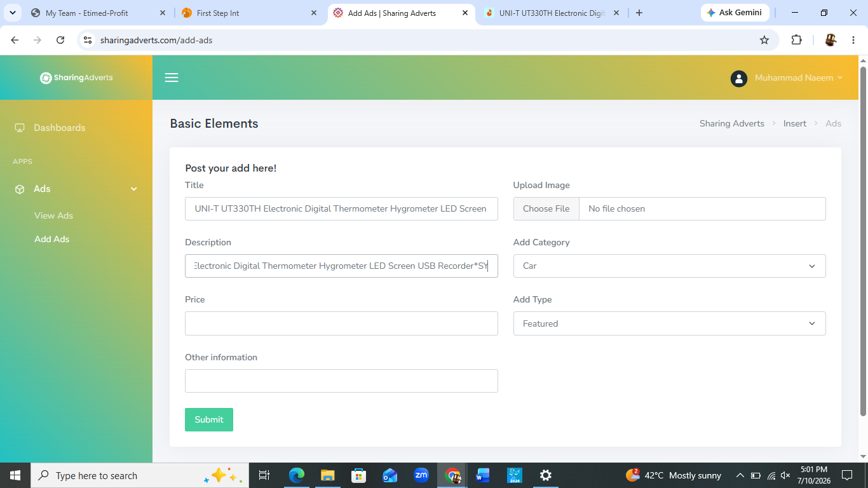The image size is (868, 488).
Task: Switch to the UNI-T UT330TH browser tab
Action: tap(553, 13)
